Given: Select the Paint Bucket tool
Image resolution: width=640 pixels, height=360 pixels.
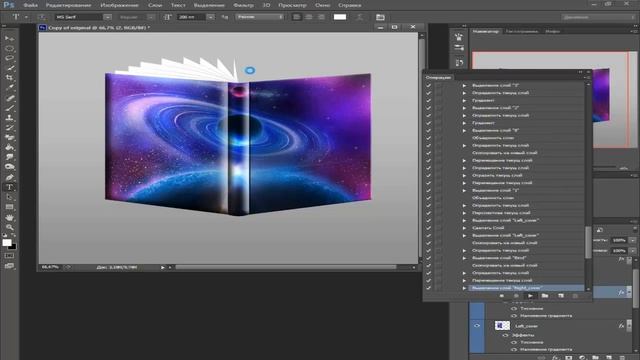Looking at the screenshot, I should pos(9,147).
